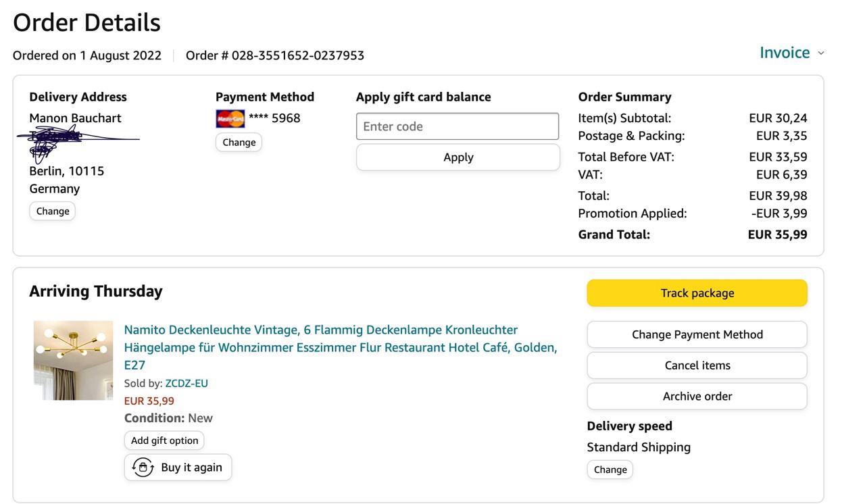
Task: Click Add gift option button
Action: click(164, 440)
